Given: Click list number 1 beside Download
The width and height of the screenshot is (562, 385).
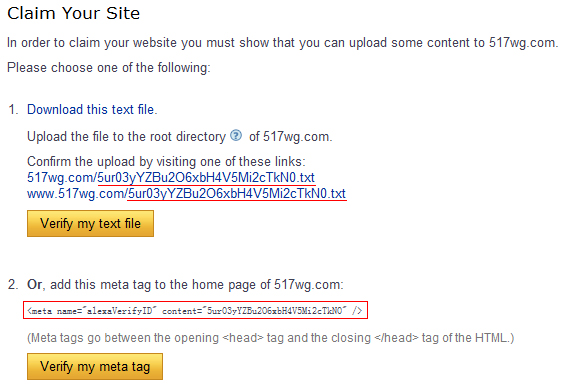Looking at the screenshot, I should [x=13, y=109].
